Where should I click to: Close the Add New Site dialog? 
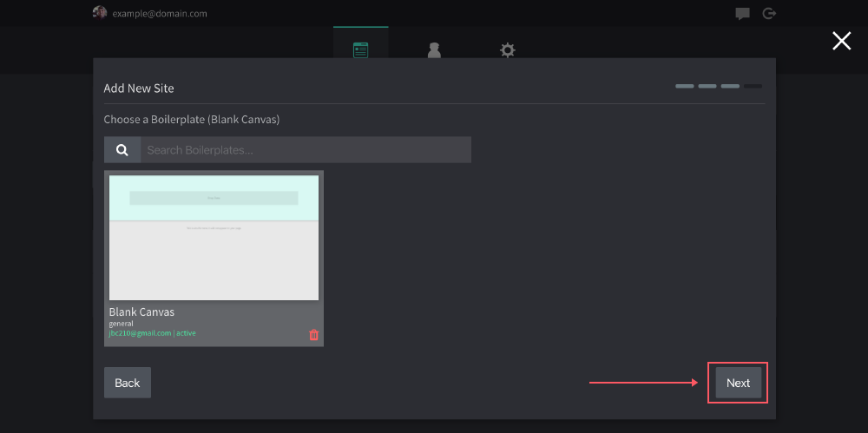click(841, 41)
